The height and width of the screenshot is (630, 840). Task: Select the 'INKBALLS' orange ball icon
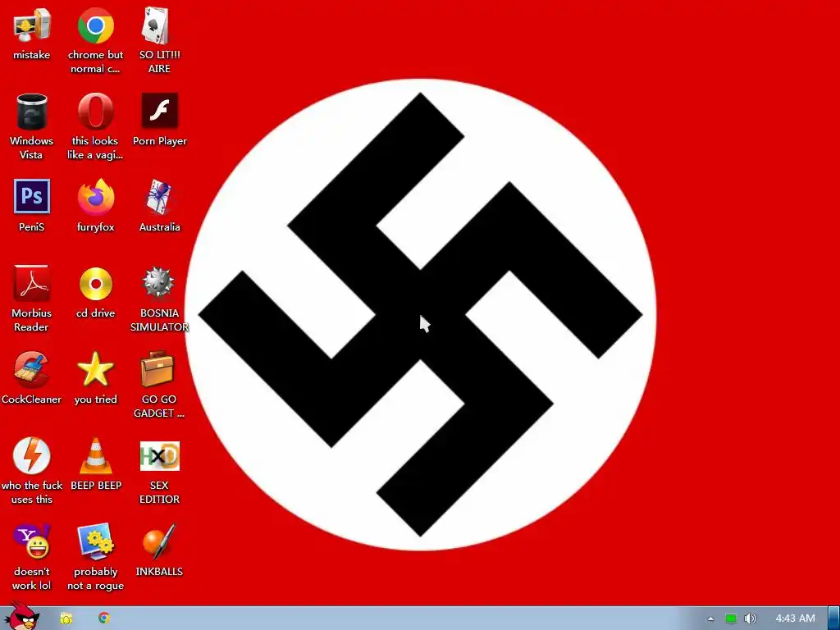click(x=159, y=541)
